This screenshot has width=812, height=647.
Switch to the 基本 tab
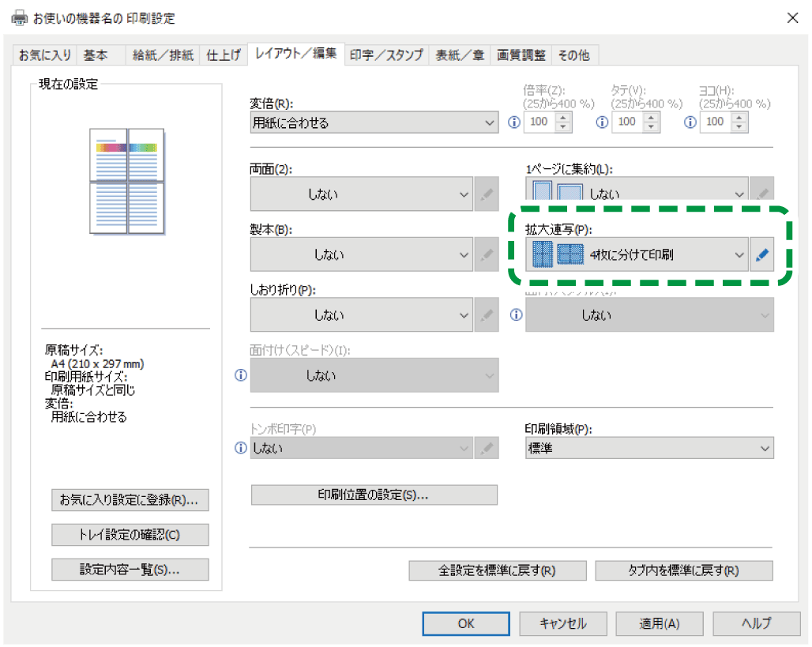click(96, 55)
